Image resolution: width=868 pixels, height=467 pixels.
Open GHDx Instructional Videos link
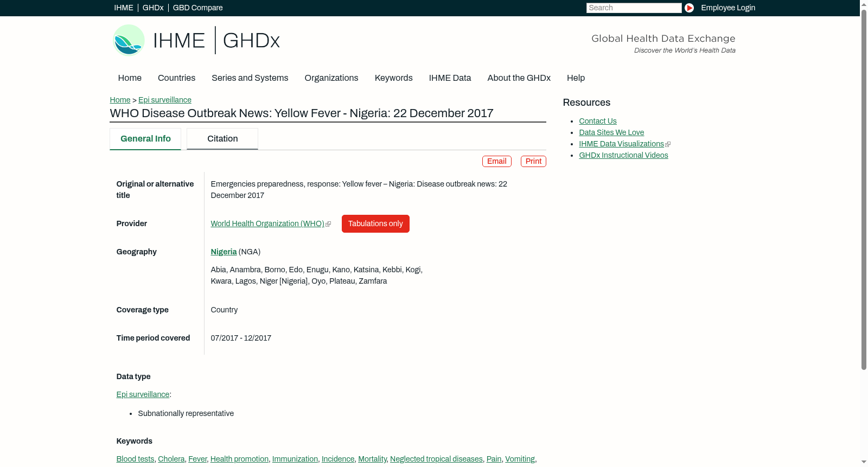(x=624, y=155)
